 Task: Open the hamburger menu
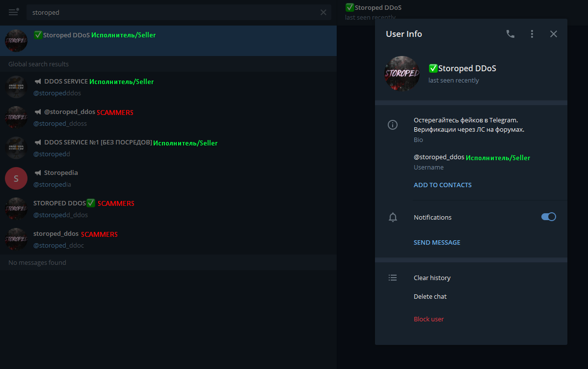pyautogui.click(x=14, y=12)
